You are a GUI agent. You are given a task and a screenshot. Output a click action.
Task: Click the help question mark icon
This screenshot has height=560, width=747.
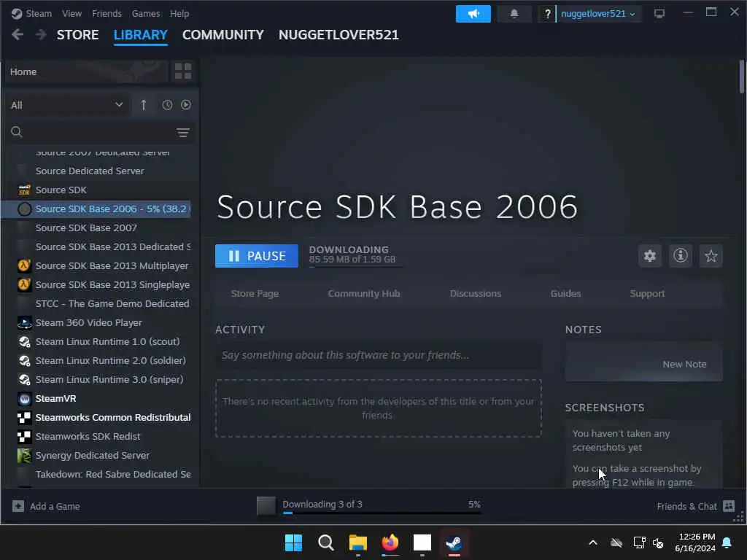click(x=547, y=14)
